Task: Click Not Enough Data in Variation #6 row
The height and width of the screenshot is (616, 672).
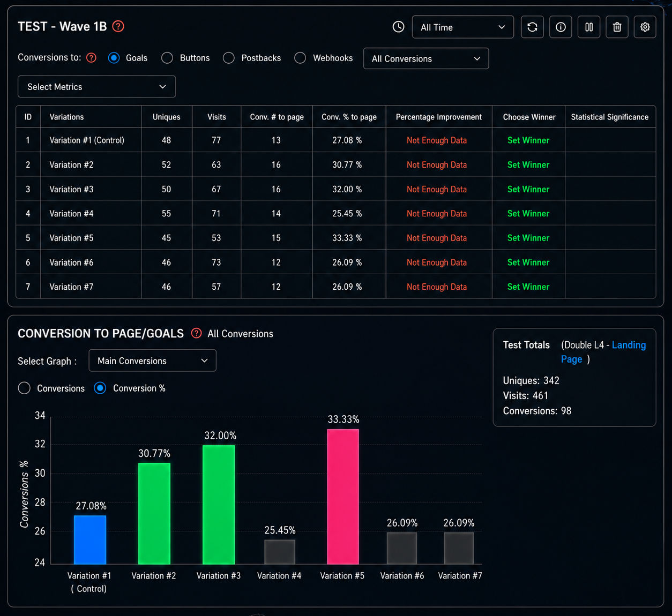Action: (437, 262)
